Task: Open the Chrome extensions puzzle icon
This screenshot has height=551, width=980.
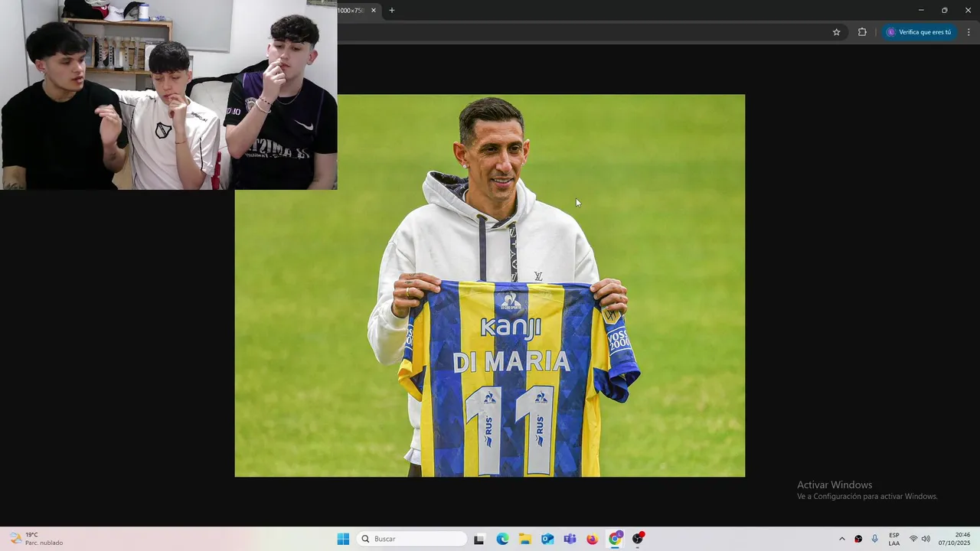Action: [x=862, y=32]
